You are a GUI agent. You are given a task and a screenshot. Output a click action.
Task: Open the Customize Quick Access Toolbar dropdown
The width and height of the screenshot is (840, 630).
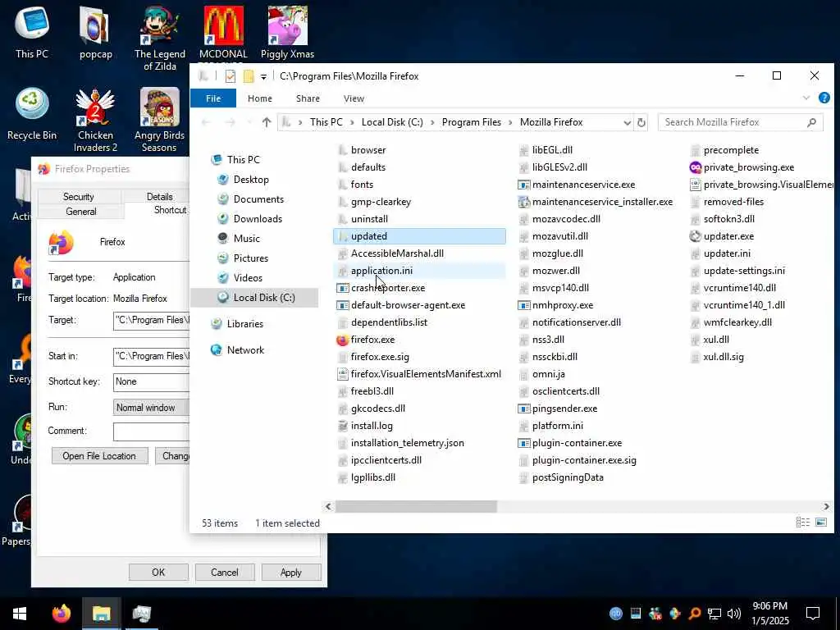(263, 76)
